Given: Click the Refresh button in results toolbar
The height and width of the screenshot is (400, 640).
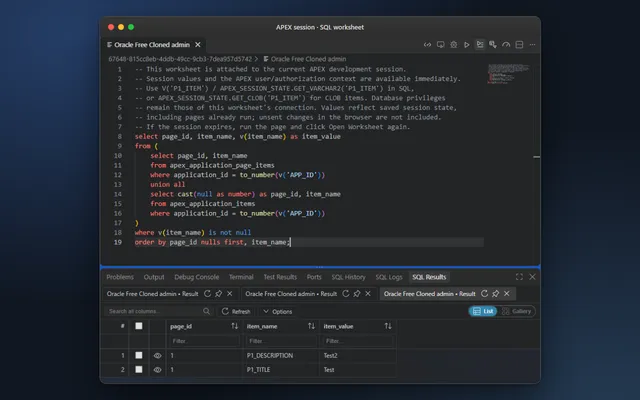Looking at the screenshot, I should coord(236,311).
